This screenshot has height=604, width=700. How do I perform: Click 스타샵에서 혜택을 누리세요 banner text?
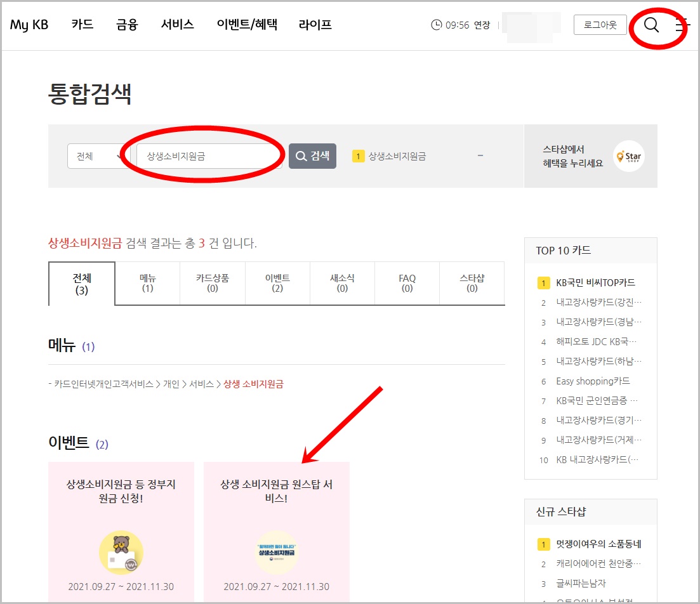tap(573, 156)
